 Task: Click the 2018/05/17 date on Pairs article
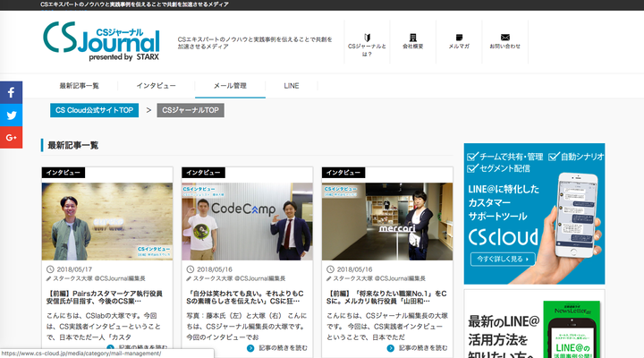pos(74,269)
